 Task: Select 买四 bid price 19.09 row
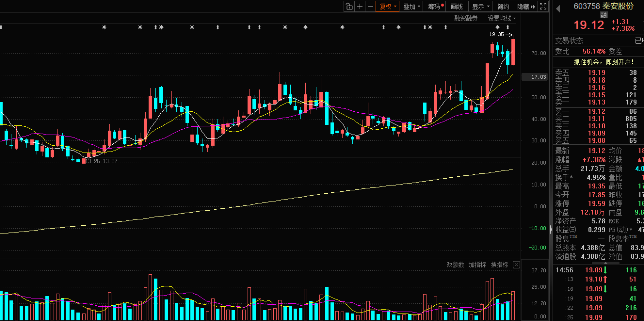pyautogui.click(x=599, y=133)
